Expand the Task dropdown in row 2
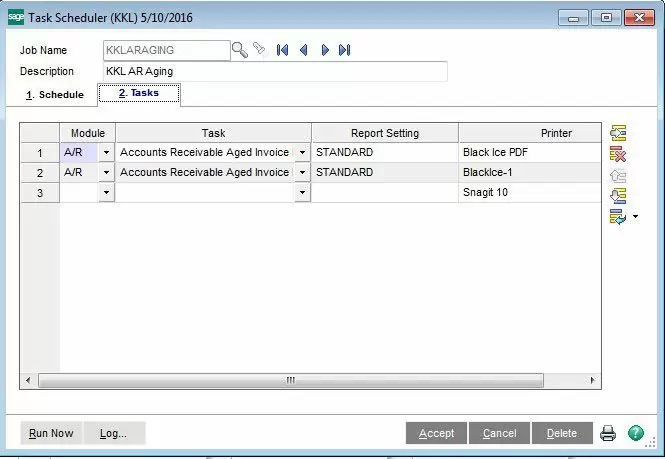This screenshot has width=665, height=459. 302,173
